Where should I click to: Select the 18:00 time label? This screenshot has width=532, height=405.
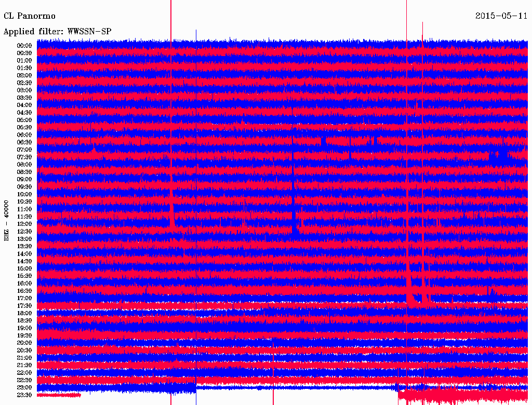(x=24, y=313)
